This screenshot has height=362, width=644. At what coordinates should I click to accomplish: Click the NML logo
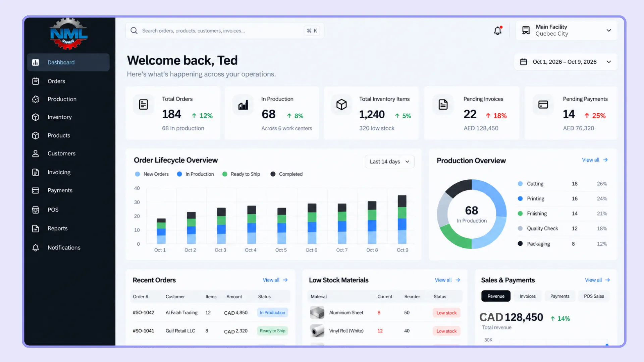(69, 34)
